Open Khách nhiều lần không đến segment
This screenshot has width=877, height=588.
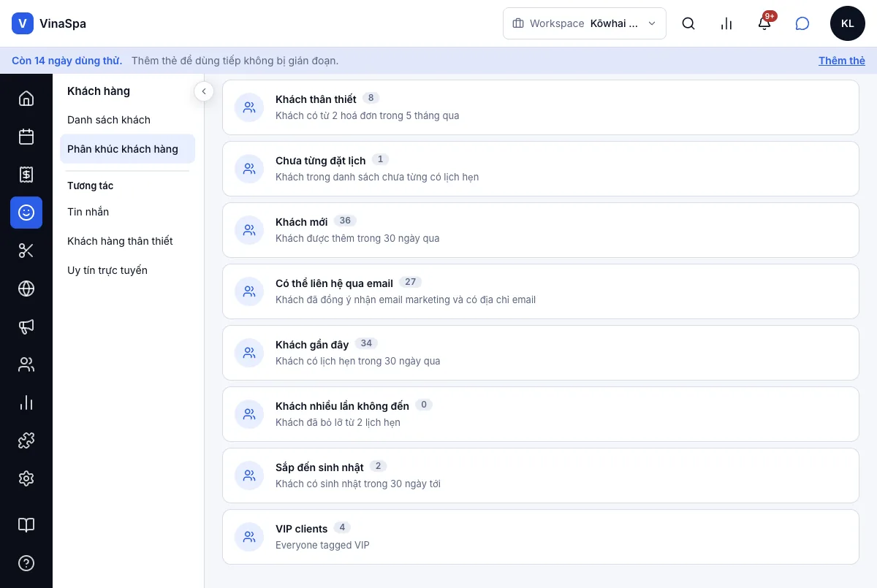pyautogui.click(x=541, y=414)
